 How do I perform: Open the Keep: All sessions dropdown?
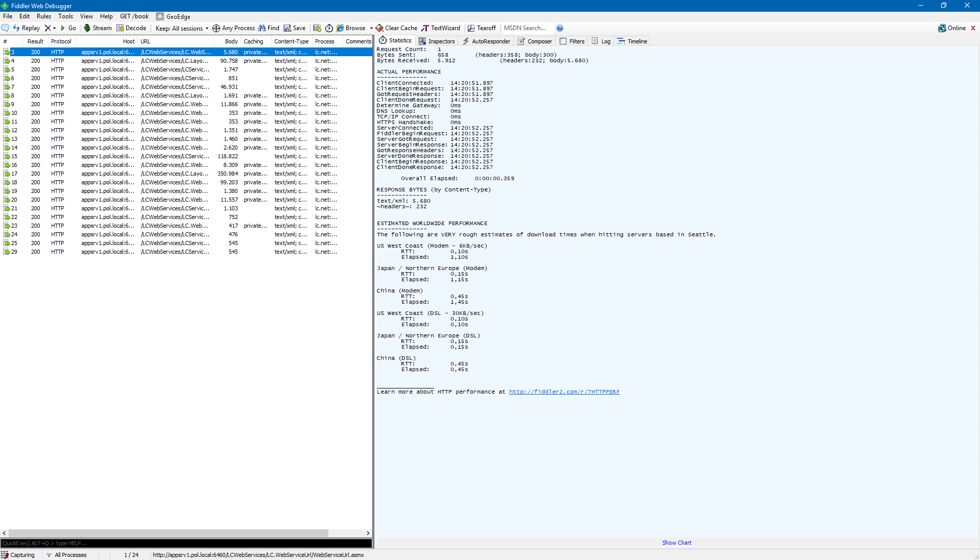click(x=182, y=29)
